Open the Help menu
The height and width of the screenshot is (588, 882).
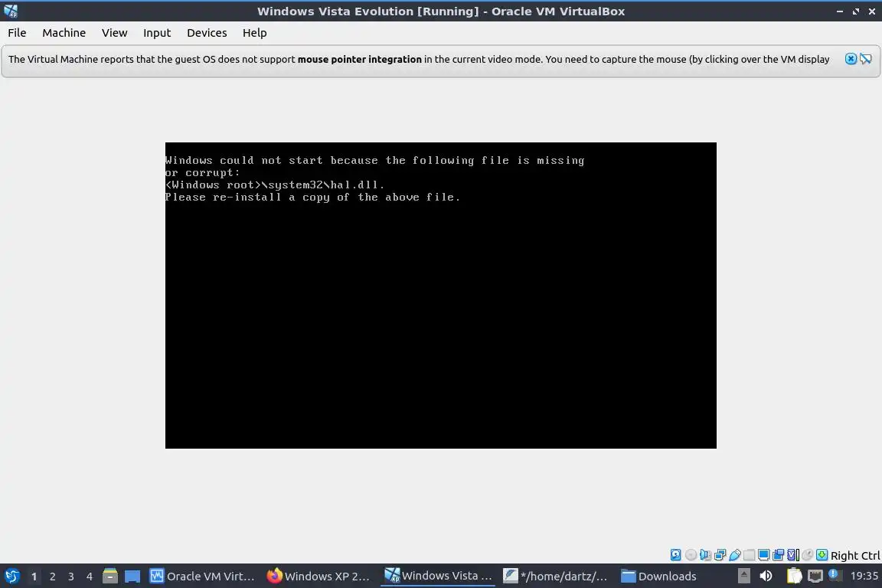point(254,33)
